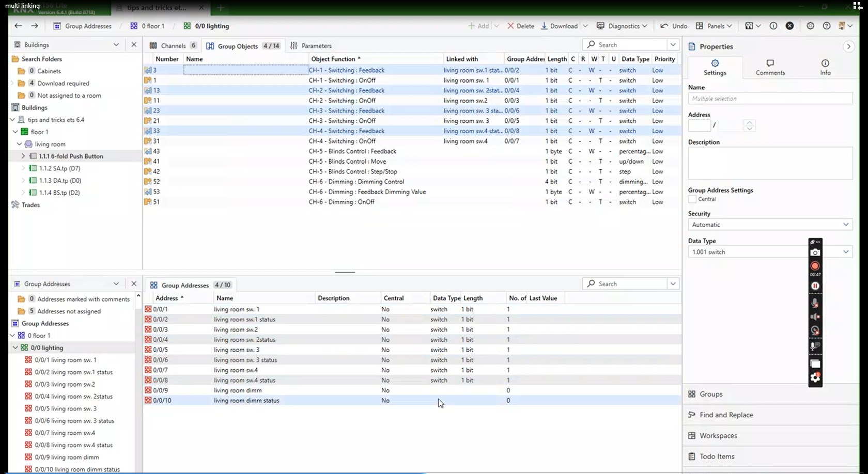Open the Diagnostics dropdown menu
Screen dimensions: 868x474
click(x=622, y=26)
